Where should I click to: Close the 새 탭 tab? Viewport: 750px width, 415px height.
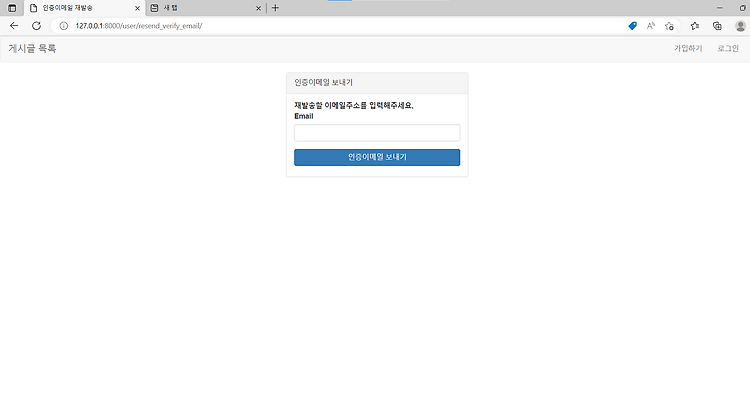[x=258, y=8]
